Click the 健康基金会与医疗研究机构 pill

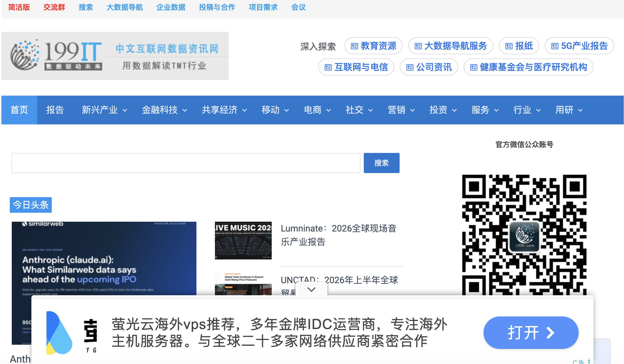(529, 67)
